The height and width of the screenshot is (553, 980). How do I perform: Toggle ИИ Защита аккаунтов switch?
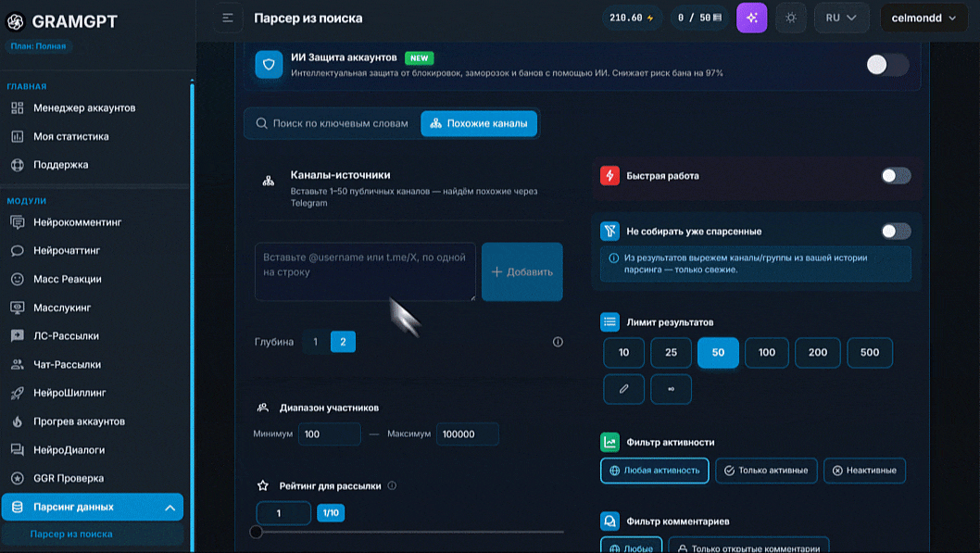click(x=887, y=64)
